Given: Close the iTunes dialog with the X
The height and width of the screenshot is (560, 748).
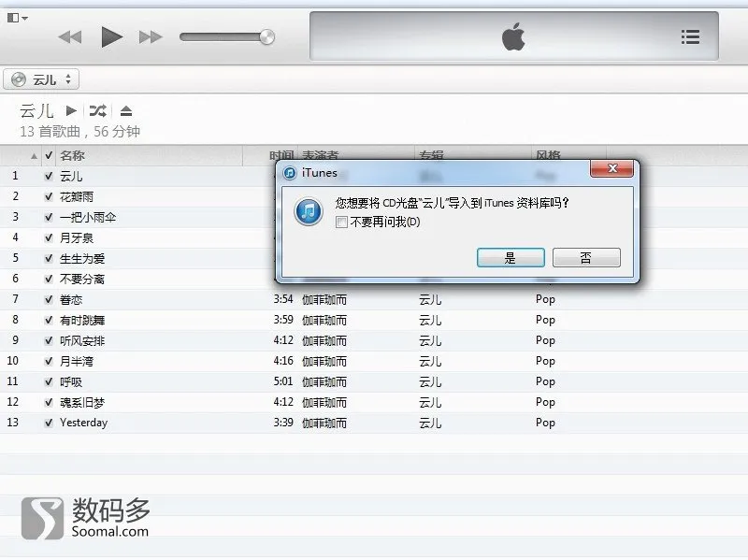Looking at the screenshot, I should 612,168.
